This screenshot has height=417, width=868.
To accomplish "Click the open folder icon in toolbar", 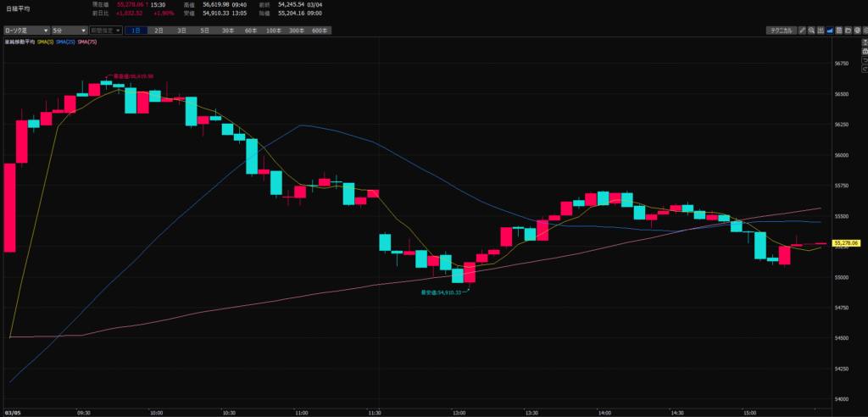I will pos(848,31).
